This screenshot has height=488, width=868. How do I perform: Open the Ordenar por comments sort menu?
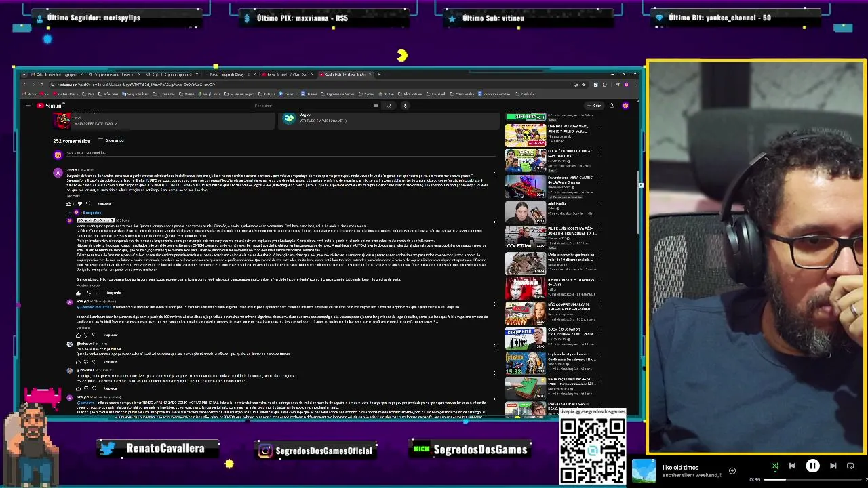(x=112, y=140)
